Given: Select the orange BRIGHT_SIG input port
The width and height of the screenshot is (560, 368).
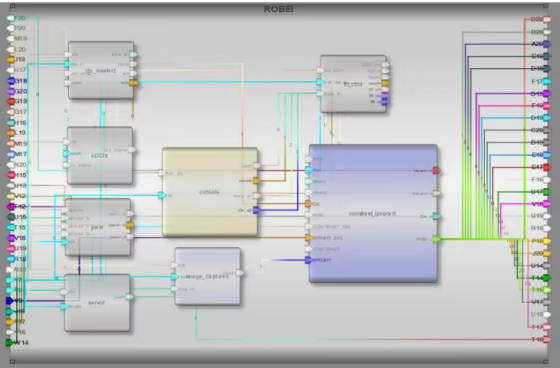Looking at the screenshot, I should (309, 238).
